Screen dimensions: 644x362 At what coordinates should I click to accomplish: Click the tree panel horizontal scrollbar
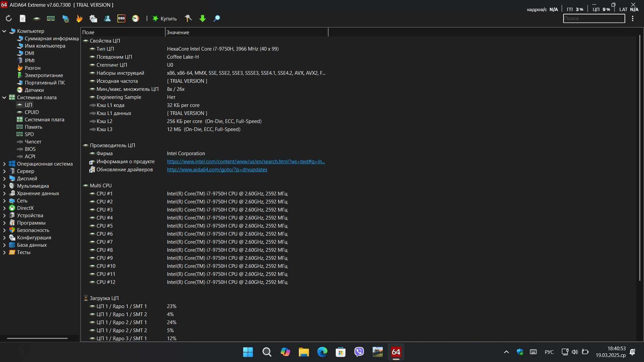point(37,338)
